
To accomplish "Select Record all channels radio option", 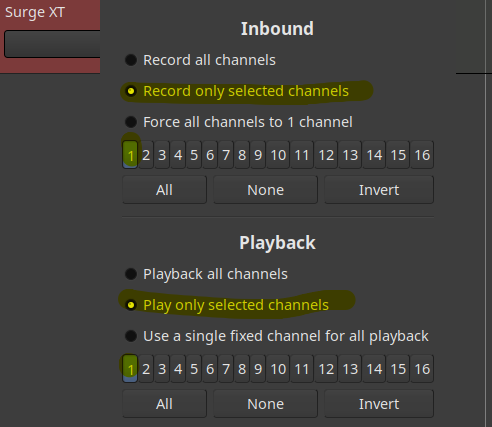I will click(x=200, y=60).
